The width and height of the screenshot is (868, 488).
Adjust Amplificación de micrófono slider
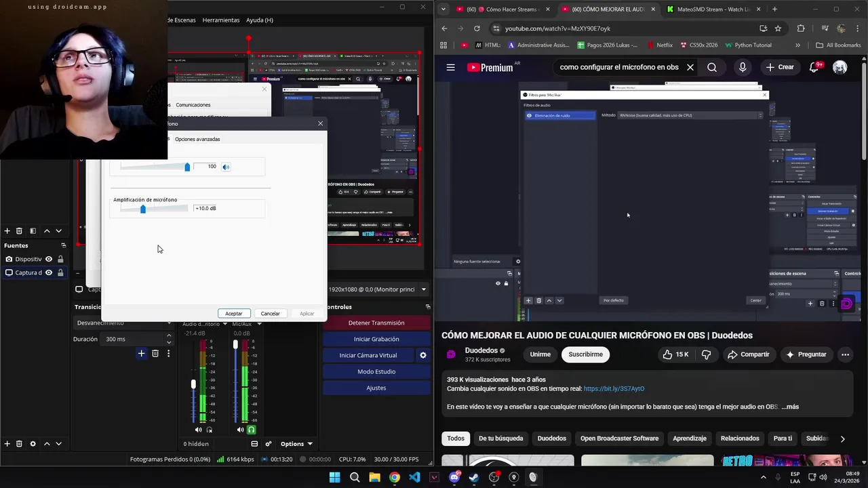coord(143,209)
